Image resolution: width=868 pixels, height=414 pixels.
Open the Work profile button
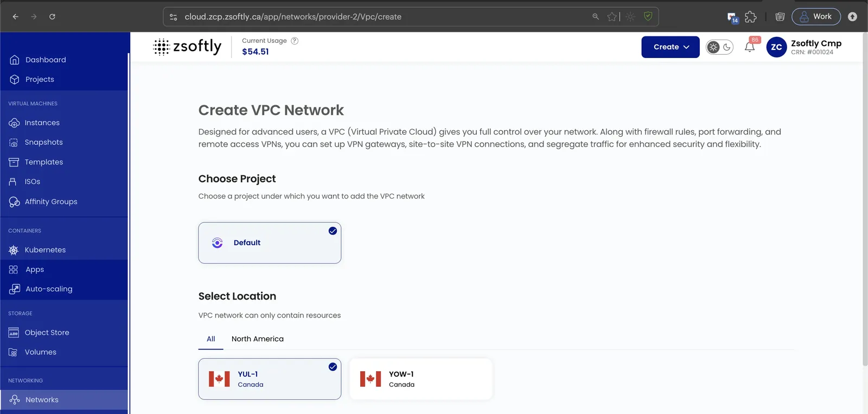click(x=816, y=17)
